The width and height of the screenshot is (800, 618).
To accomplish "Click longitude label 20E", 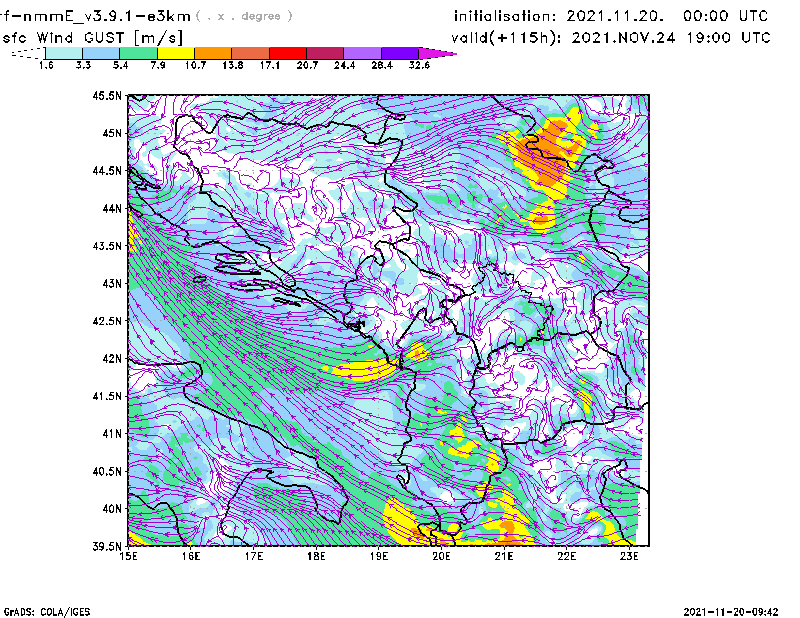I will [441, 556].
